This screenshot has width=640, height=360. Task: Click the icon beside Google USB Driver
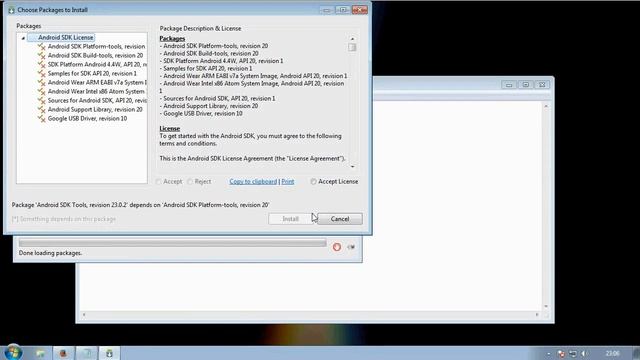click(41, 118)
